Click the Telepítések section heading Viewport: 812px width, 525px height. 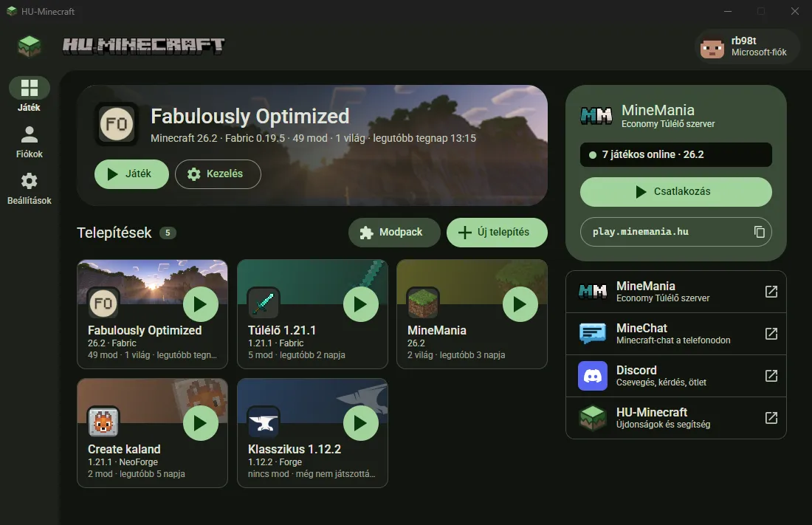coord(114,233)
